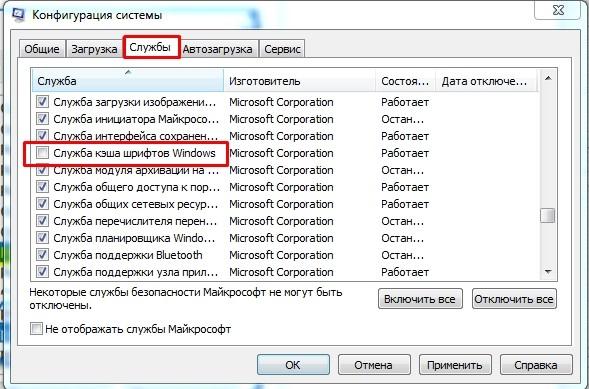The height and width of the screenshot is (389, 589).
Task: Go to the Автозагрузка tab
Action: pyautogui.click(x=217, y=49)
